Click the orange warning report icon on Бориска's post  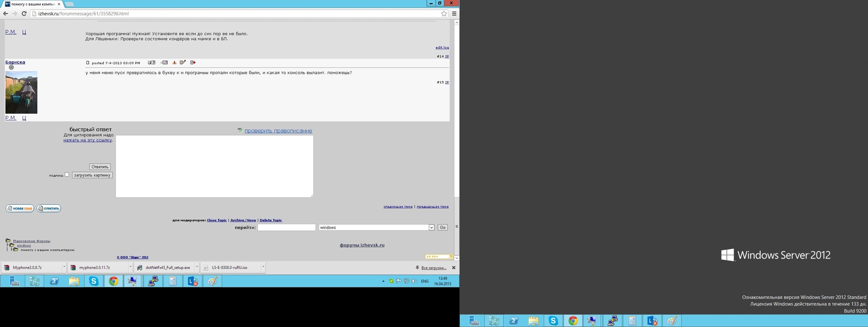[x=174, y=63]
